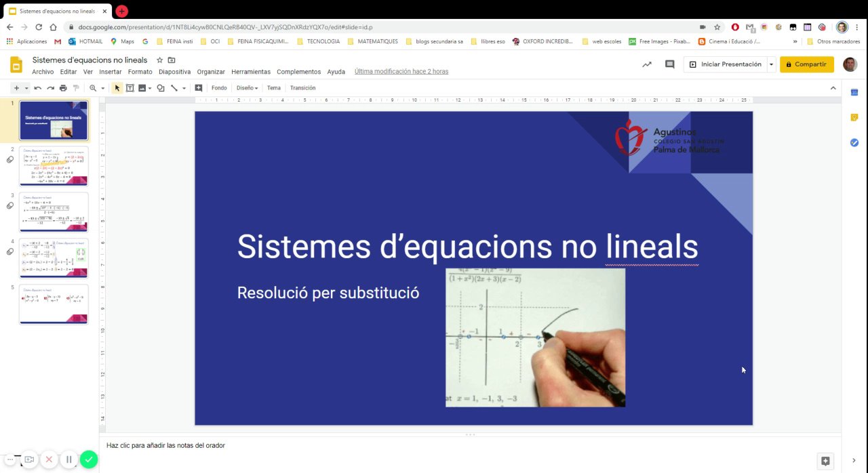Click the recorder camera icon
Image resolution: width=868 pixels, height=473 pixels.
click(x=29, y=459)
